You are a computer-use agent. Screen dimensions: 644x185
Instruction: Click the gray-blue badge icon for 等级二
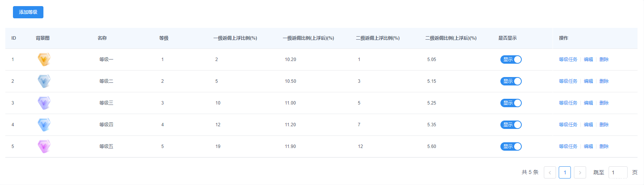click(x=44, y=81)
